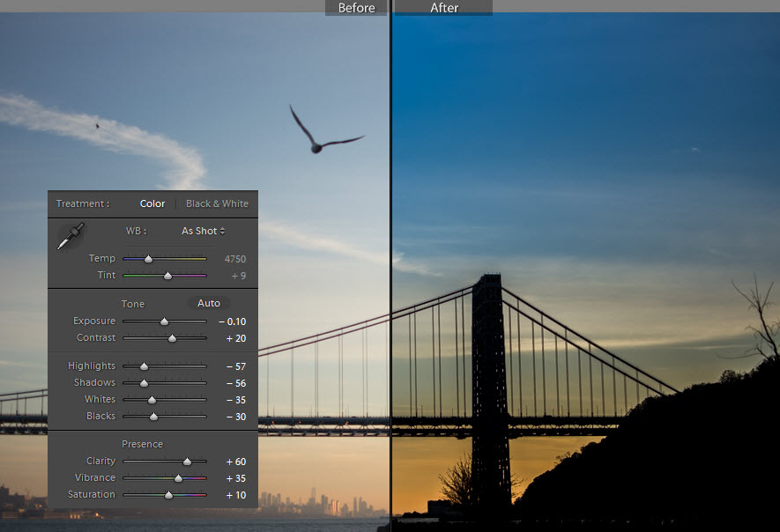Click the Exposure value field showing -0.10

click(x=233, y=321)
